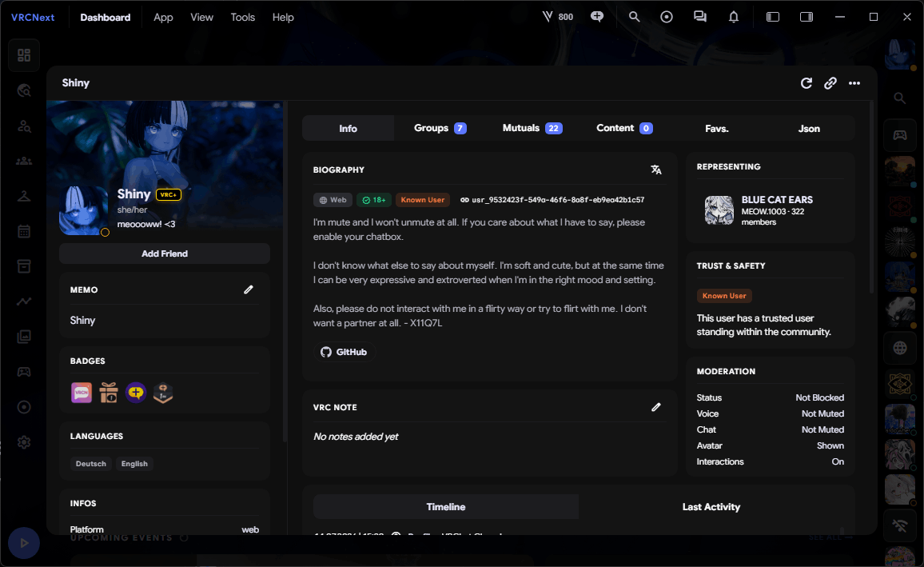Image resolution: width=924 pixels, height=567 pixels.
Task: Open the photo gallery icon in the left sidebar
Action: coord(24,337)
